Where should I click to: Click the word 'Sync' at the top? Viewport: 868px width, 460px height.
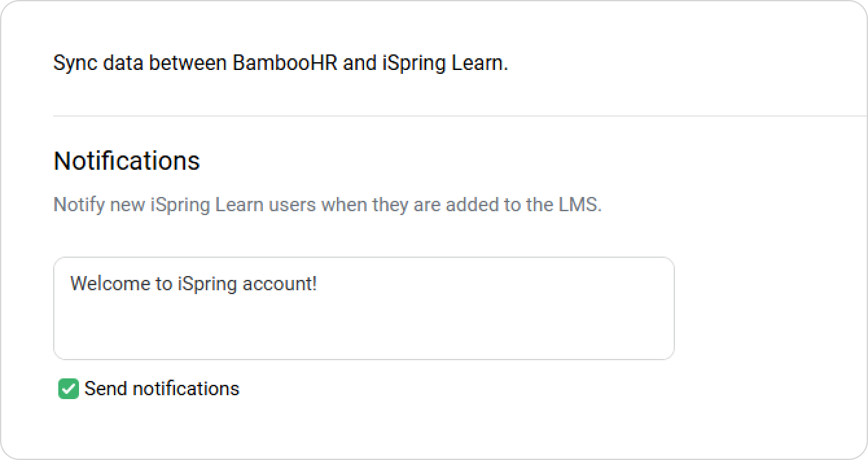[70, 63]
